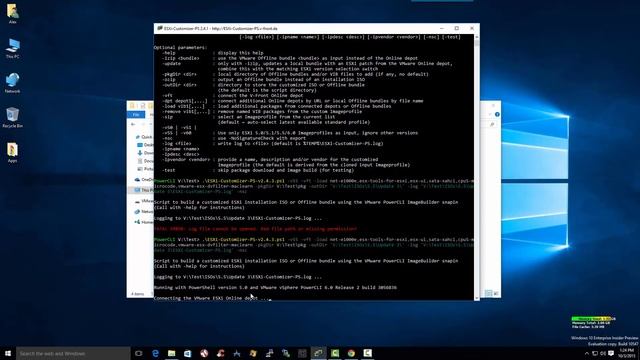Select Network in Explorer sidebar
640x360 pixels.
pos(144,211)
